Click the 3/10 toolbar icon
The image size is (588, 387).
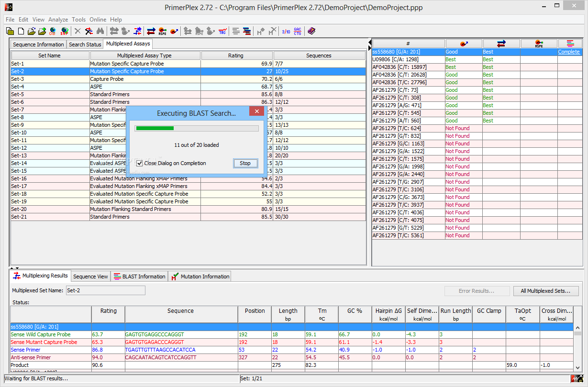coord(286,31)
